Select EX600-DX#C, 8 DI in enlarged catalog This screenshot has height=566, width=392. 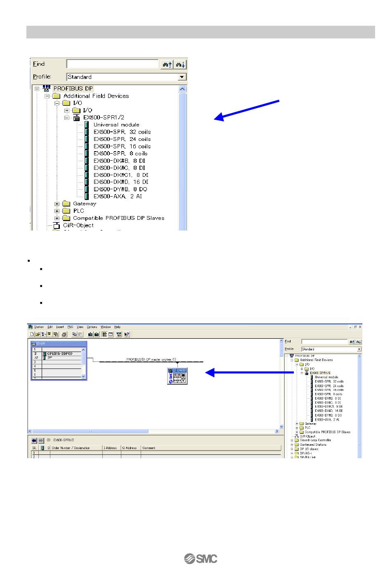coord(119,168)
